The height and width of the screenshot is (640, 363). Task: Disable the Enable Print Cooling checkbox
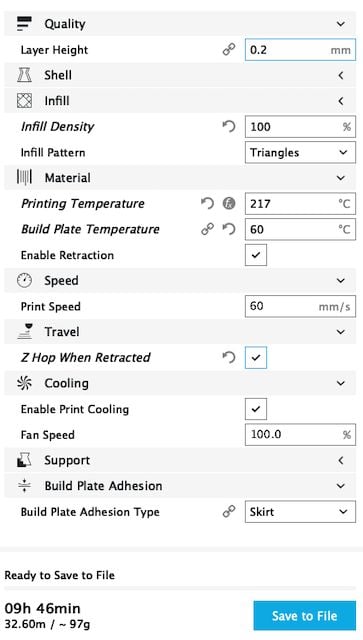(256, 409)
